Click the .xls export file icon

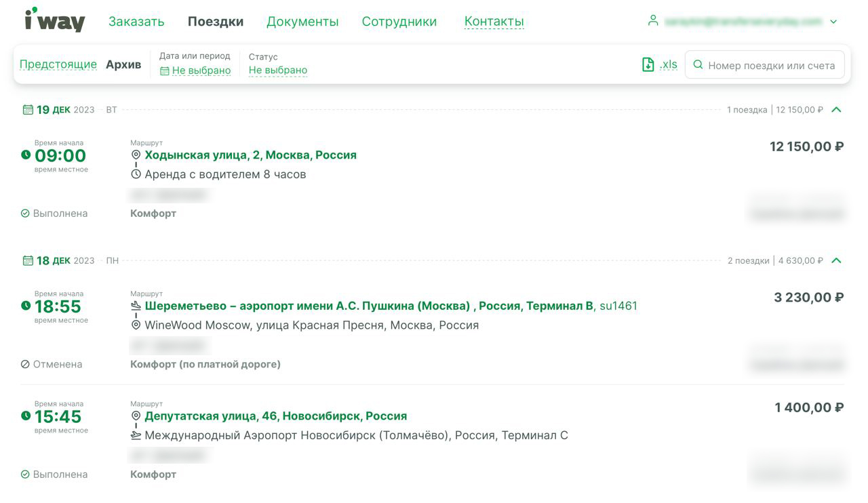point(648,65)
